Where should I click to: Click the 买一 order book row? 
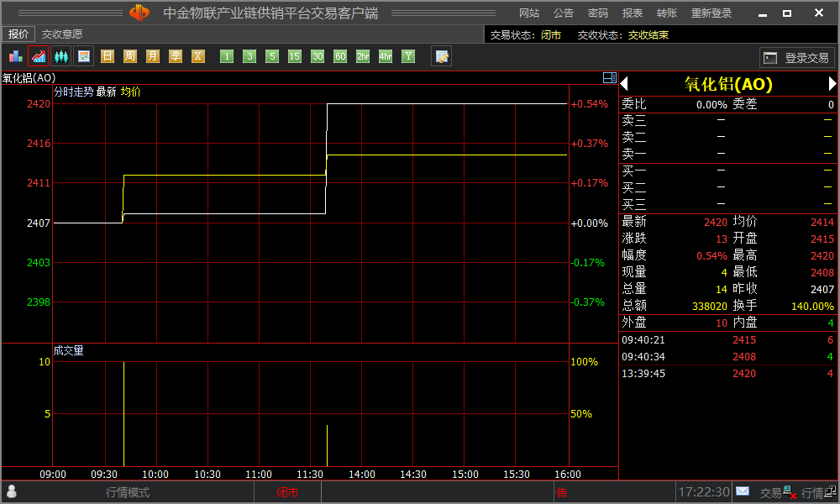(727, 171)
